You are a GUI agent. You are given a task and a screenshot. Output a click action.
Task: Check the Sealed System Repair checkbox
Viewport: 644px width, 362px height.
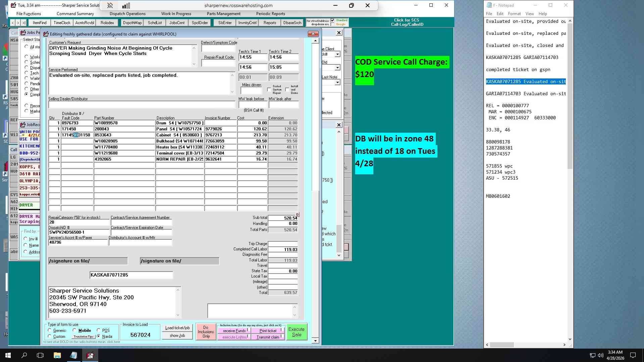[x=269, y=89]
